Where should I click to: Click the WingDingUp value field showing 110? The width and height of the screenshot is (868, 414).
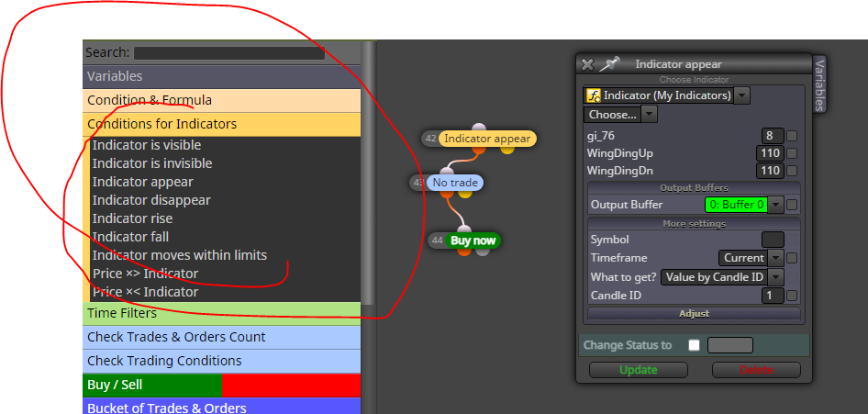[x=770, y=153]
